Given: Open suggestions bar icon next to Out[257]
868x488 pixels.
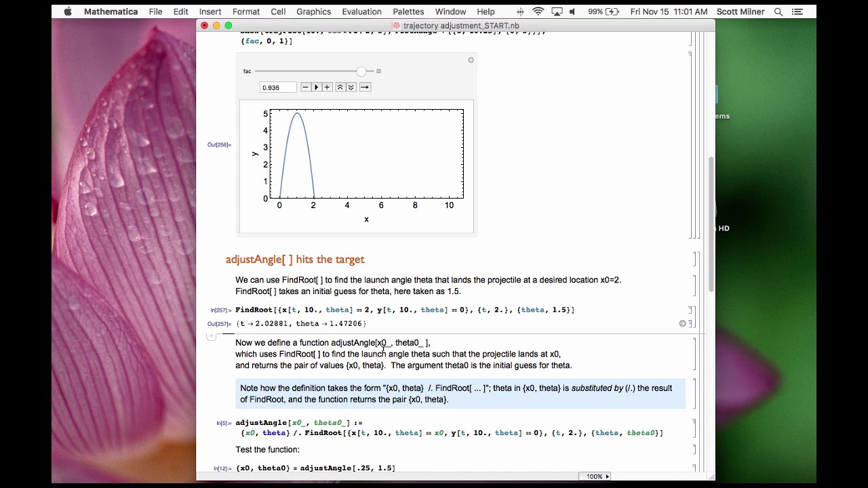Looking at the screenshot, I should 682,323.
